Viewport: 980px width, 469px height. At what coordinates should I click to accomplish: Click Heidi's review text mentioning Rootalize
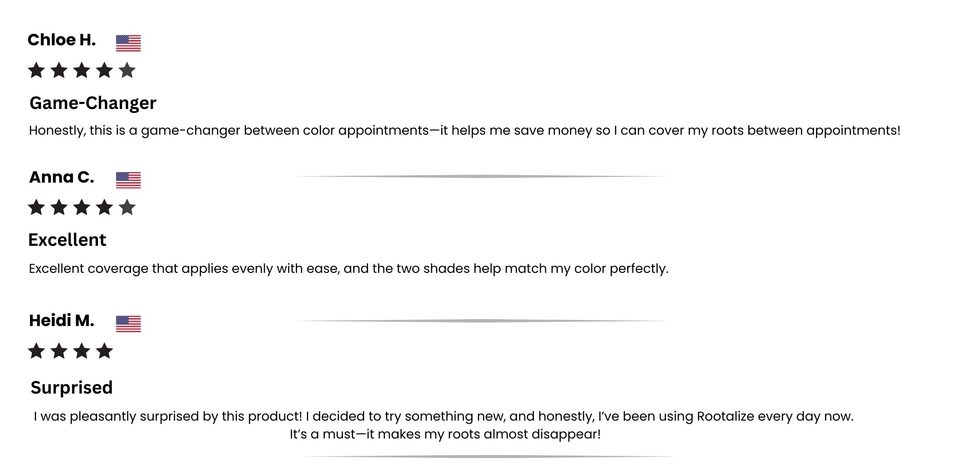click(x=443, y=417)
